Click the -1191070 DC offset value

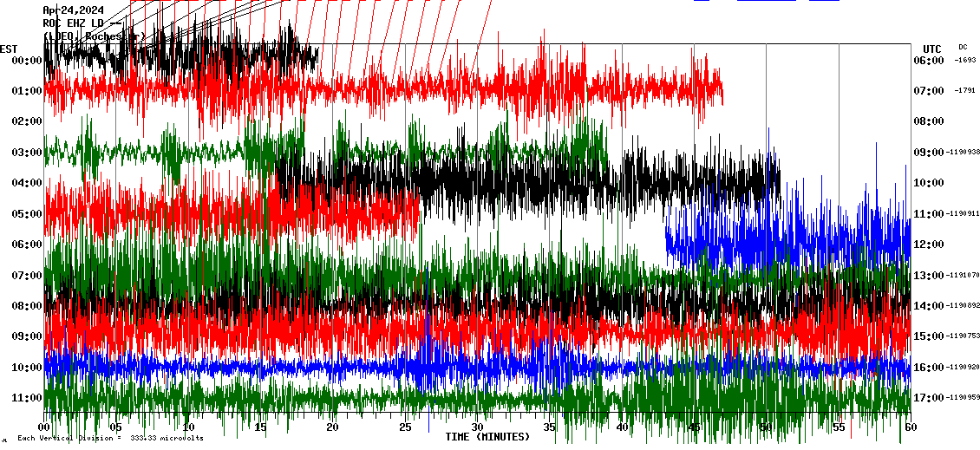963,276
